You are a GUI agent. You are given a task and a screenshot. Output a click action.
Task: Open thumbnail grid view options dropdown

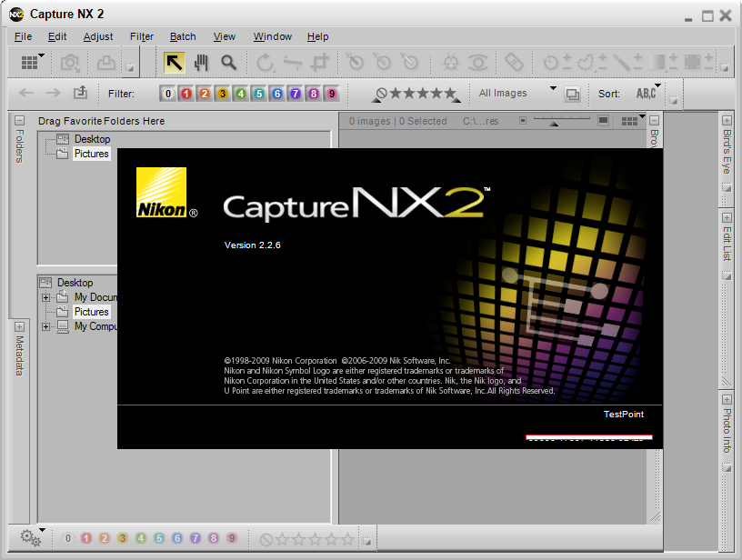click(633, 121)
